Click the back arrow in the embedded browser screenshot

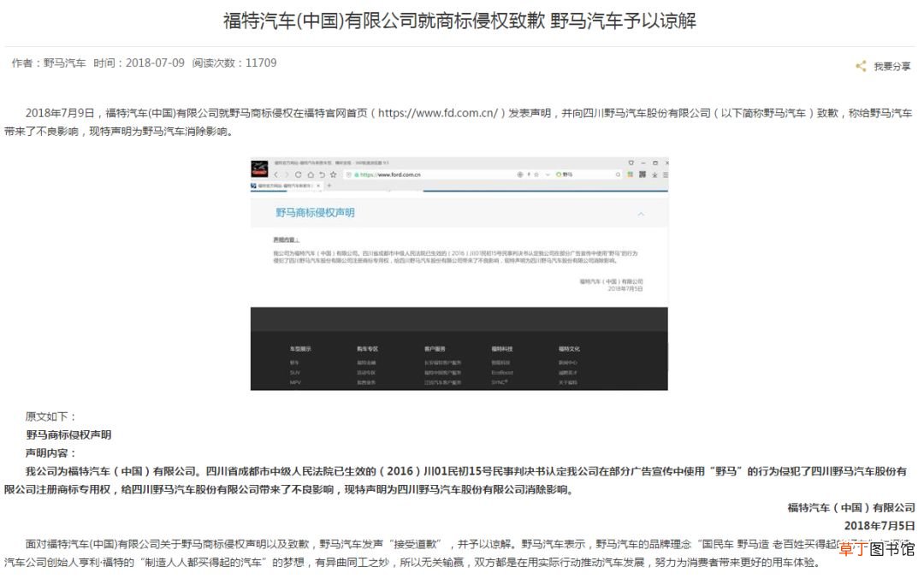pos(275,175)
